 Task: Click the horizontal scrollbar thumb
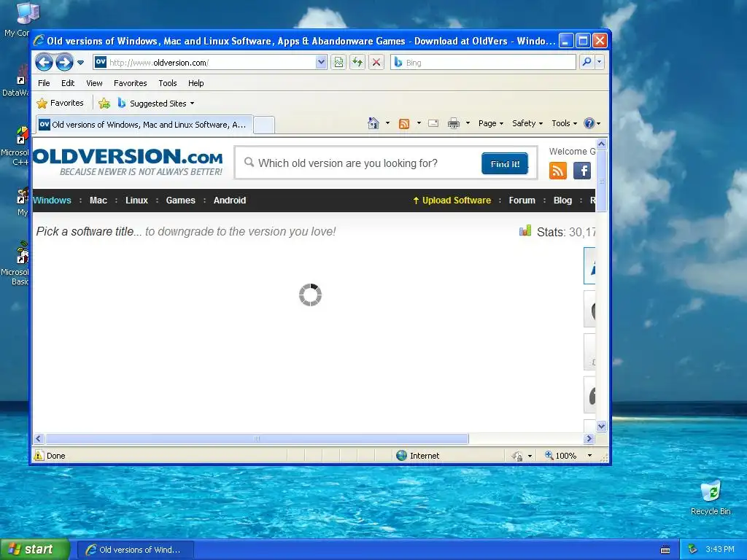point(257,438)
